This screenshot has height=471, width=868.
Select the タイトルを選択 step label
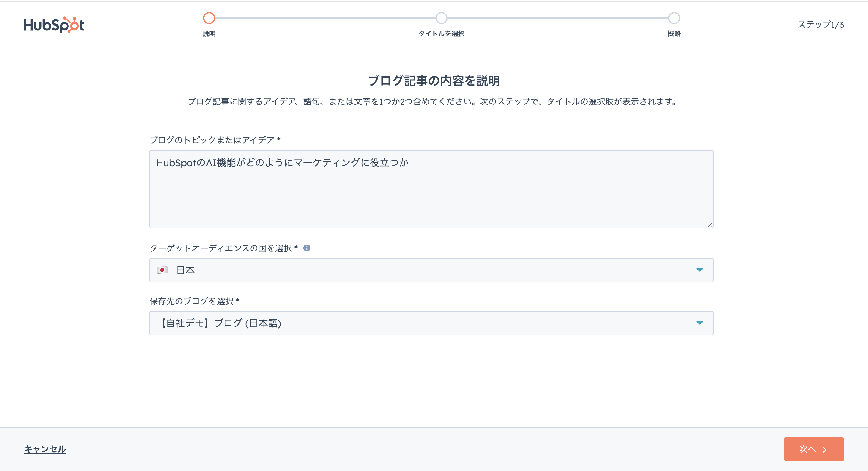point(442,34)
